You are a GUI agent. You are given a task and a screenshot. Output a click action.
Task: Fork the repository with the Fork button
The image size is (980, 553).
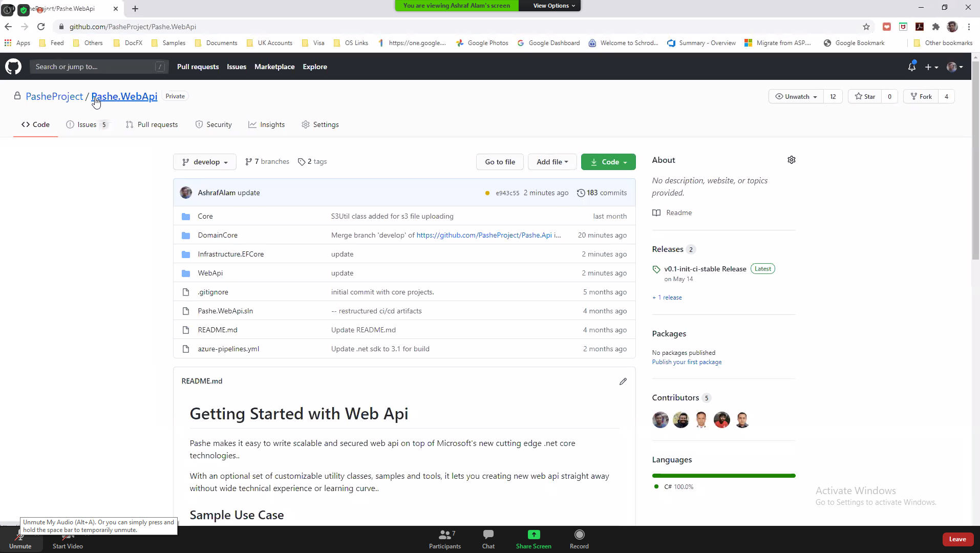[921, 96]
